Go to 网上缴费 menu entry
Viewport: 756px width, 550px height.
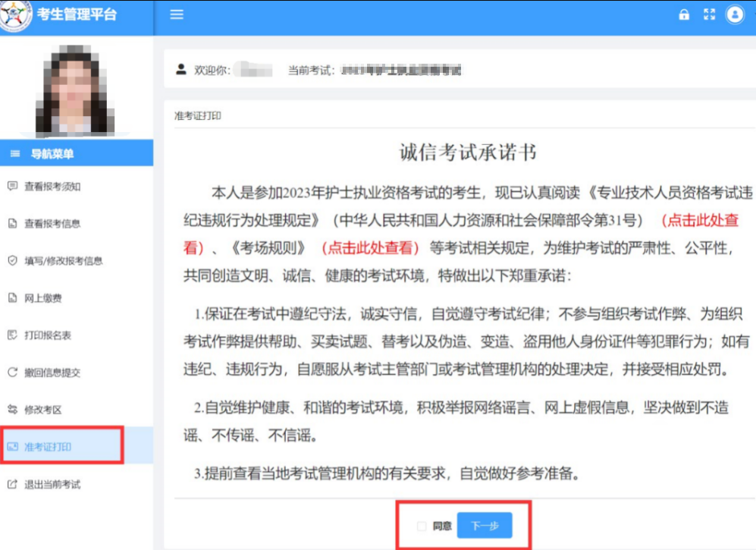(x=42, y=298)
